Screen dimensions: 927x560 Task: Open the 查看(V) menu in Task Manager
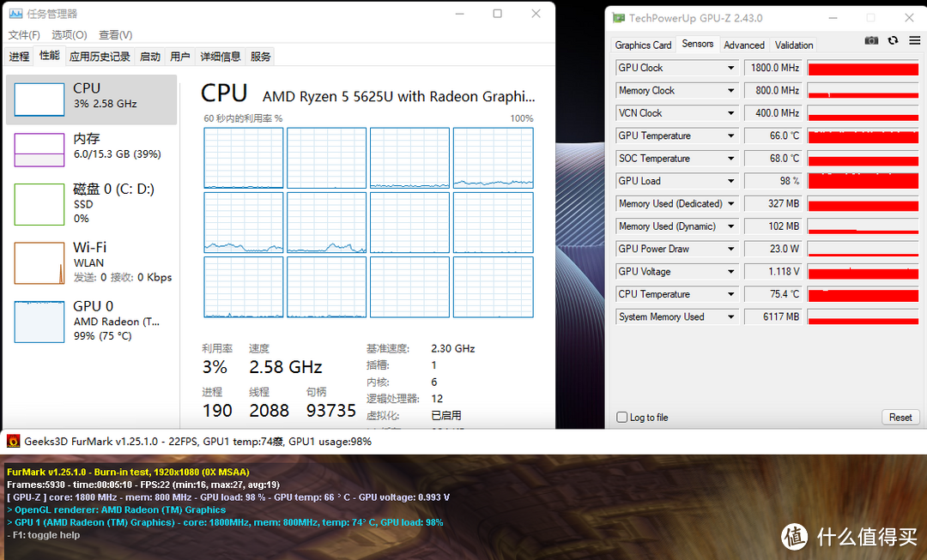click(x=115, y=35)
